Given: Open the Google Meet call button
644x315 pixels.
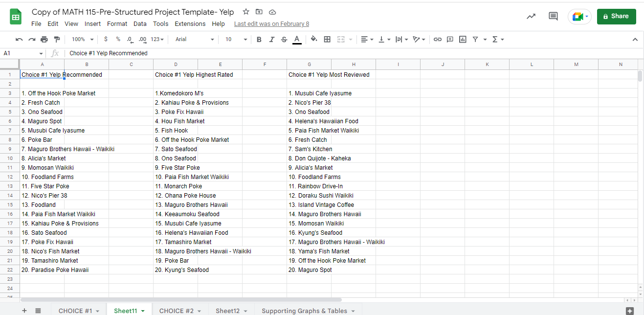Looking at the screenshot, I should click(580, 16).
